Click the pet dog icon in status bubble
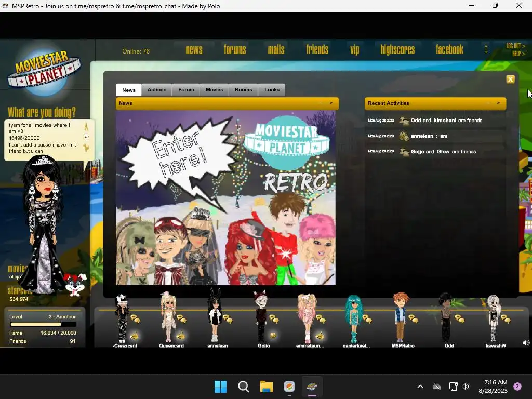This screenshot has height=399, width=532. [87, 148]
